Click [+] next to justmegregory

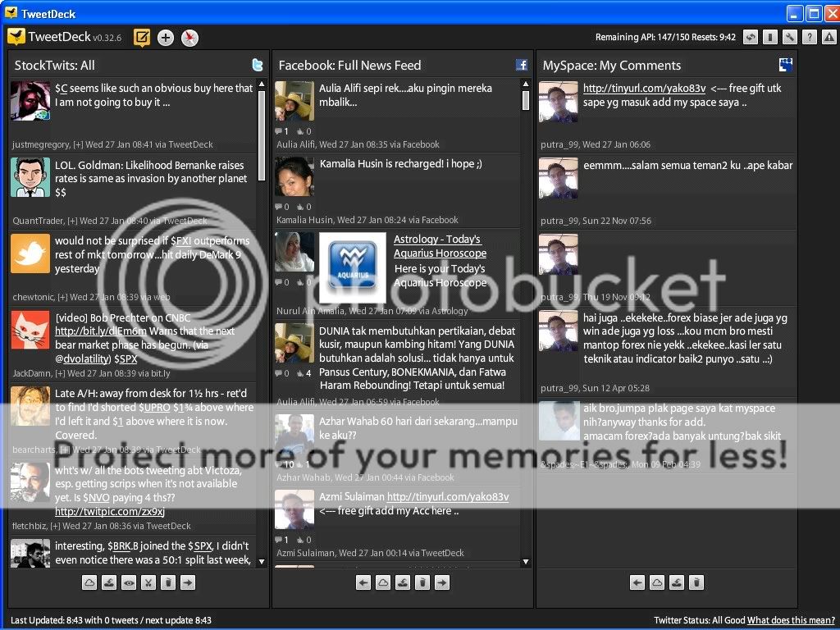78,144
